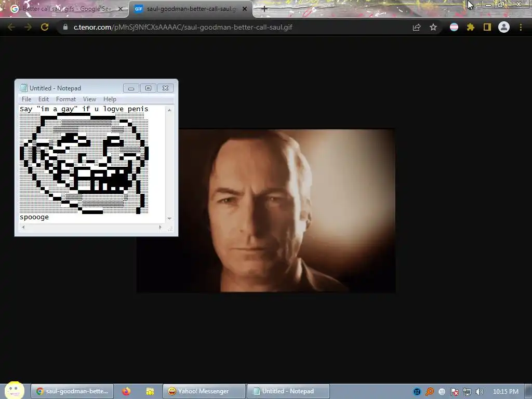Open Notepad File menu
Screen dimensions: 532x399
[26, 99]
